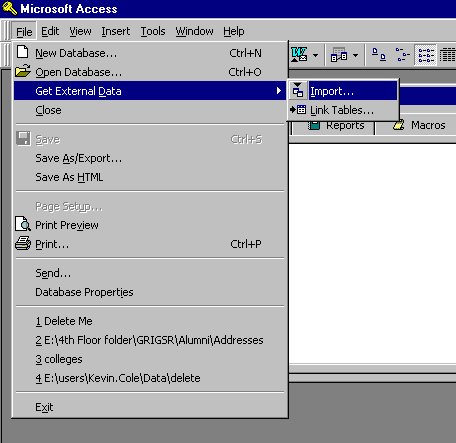Image resolution: width=456 pixels, height=443 pixels.
Task: Click the Link Tables icon
Action: pyautogui.click(x=298, y=110)
